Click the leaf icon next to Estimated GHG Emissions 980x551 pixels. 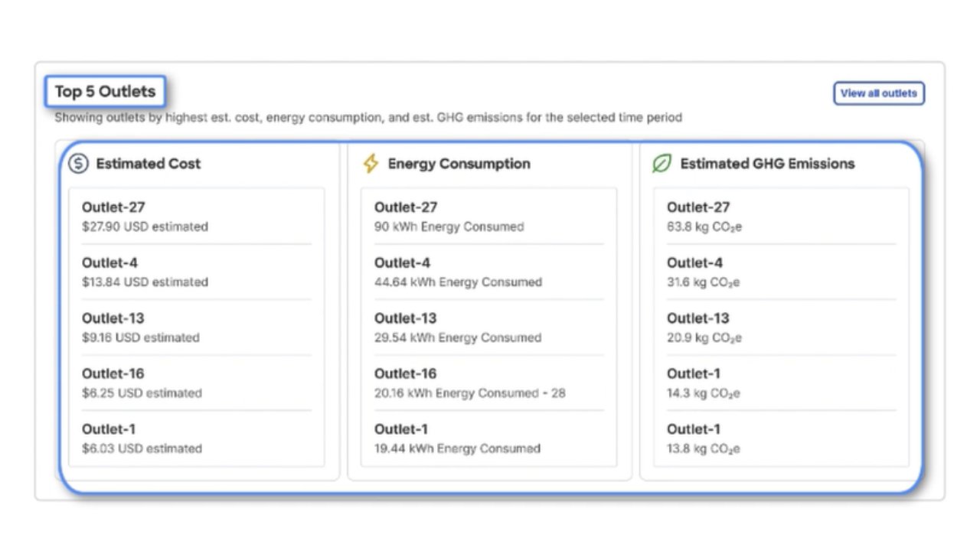661,163
